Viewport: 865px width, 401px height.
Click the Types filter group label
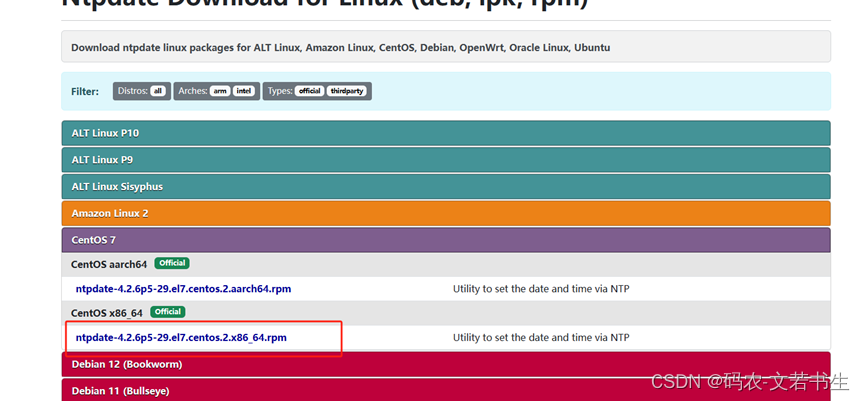(x=280, y=91)
